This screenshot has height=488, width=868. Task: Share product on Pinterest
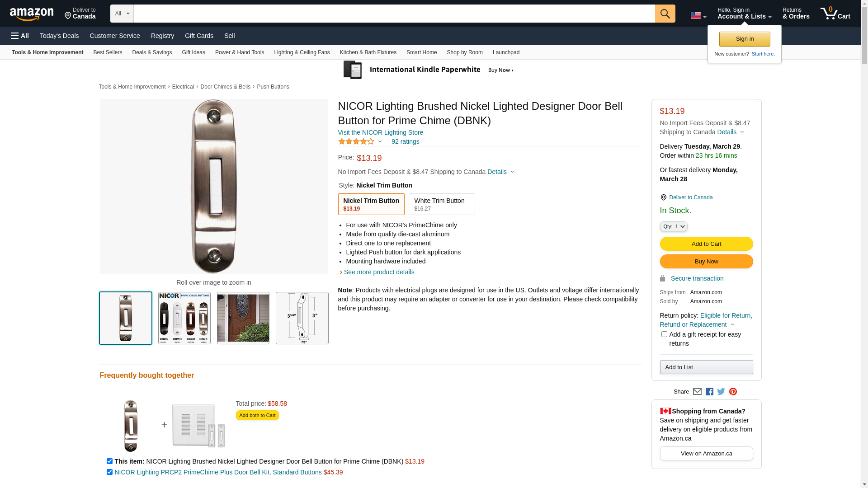(x=733, y=392)
